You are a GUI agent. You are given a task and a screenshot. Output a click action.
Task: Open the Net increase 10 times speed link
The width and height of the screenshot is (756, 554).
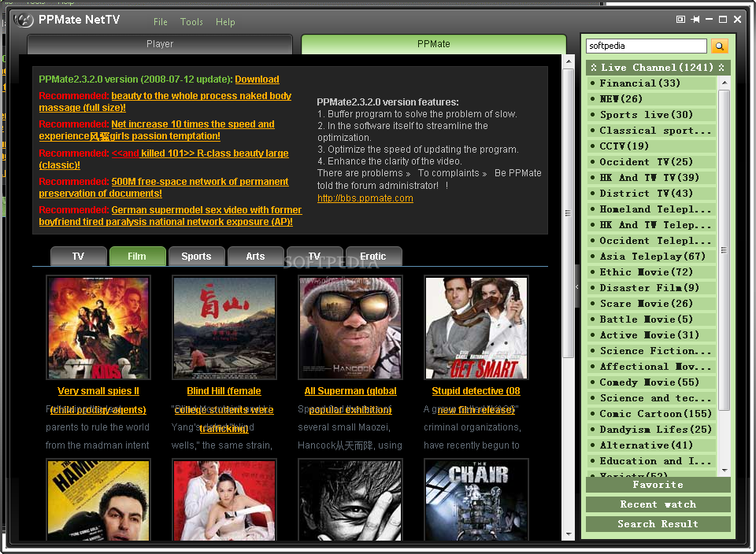(157, 130)
